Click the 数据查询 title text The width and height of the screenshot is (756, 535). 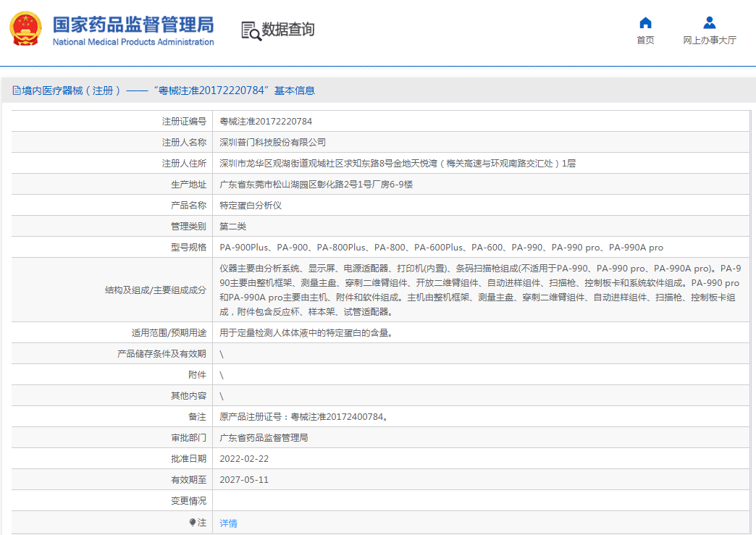288,30
